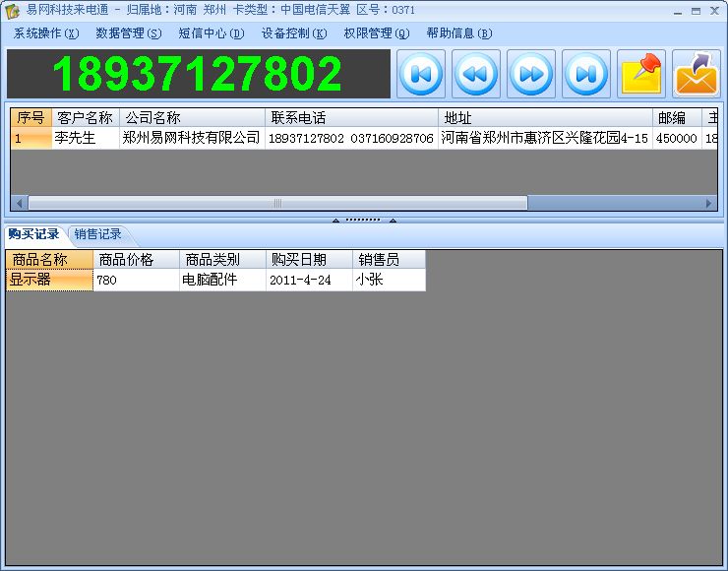Image resolution: width=728 pixels, height=571 pixels.
Task: Open the 设备控制(K) menu
Action: (294, 33)
